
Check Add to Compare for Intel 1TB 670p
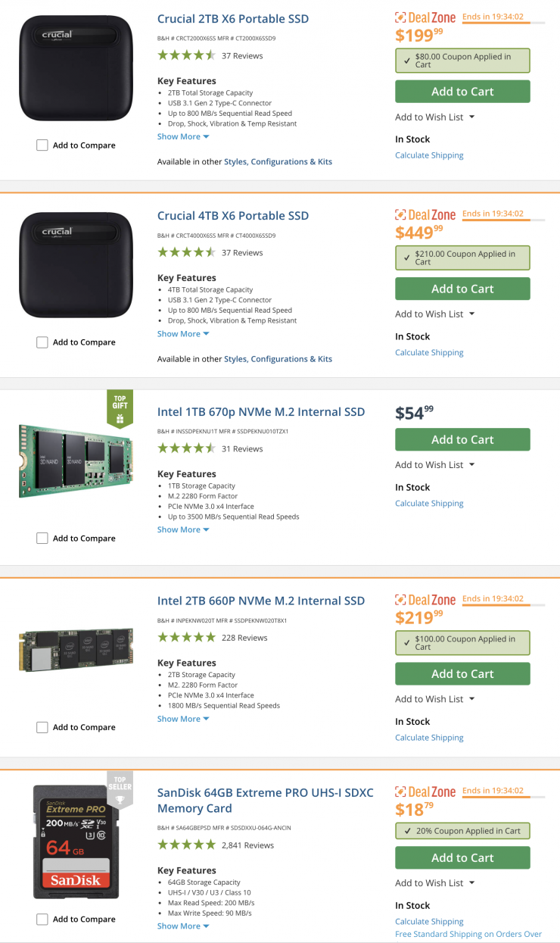42,539
